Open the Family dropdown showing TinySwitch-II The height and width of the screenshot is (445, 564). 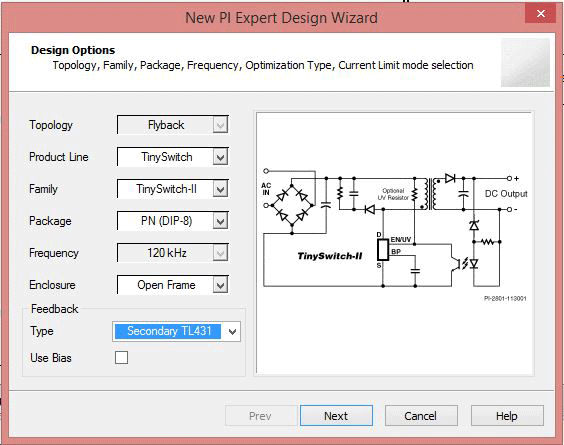coord(173,189)
